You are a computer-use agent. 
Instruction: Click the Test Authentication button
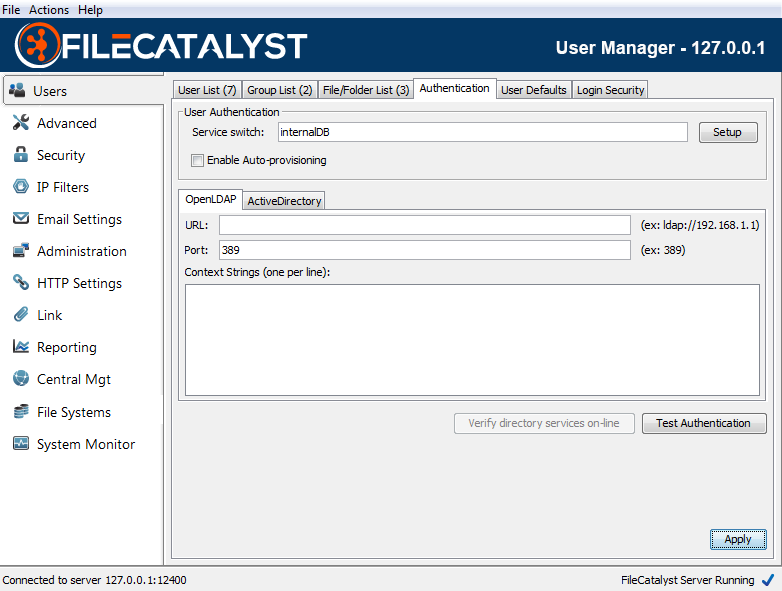(704, 423)
